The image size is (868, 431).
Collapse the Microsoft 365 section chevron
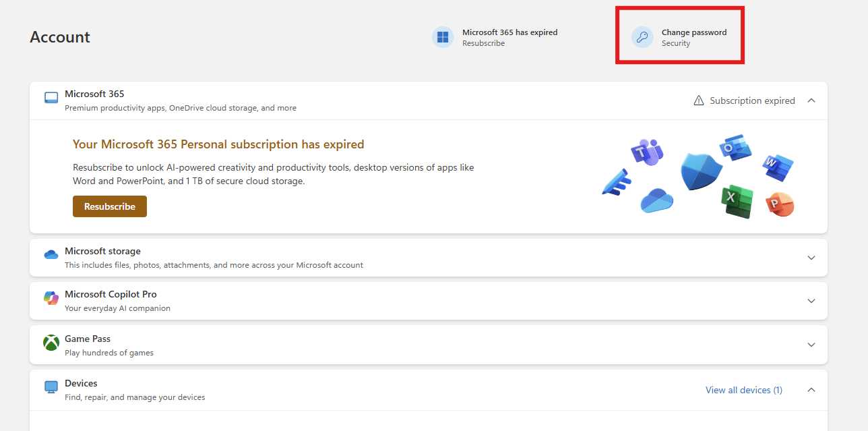(x=811, y=100)
